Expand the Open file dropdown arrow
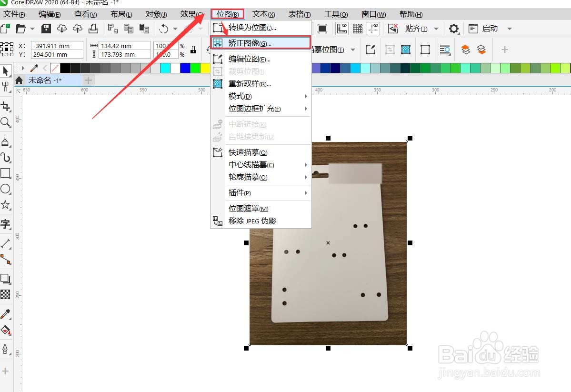This screenshot has height=392, width=571. point(32,29)
